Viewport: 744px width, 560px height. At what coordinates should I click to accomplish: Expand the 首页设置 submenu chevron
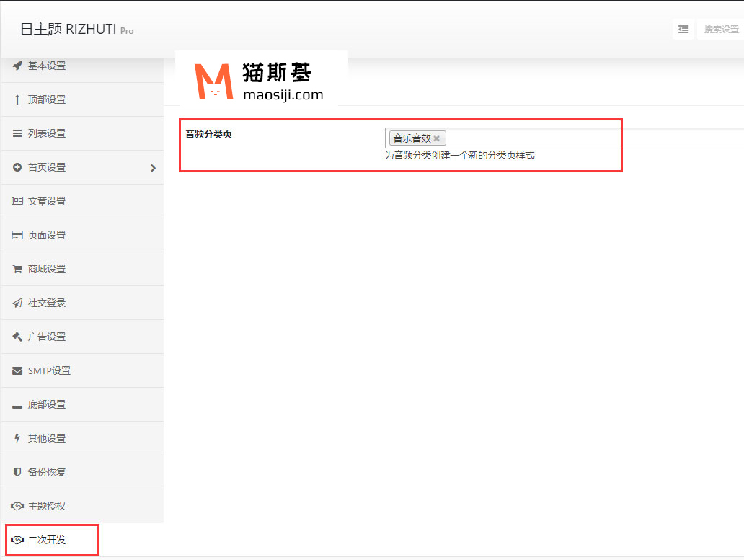point(153,168)
